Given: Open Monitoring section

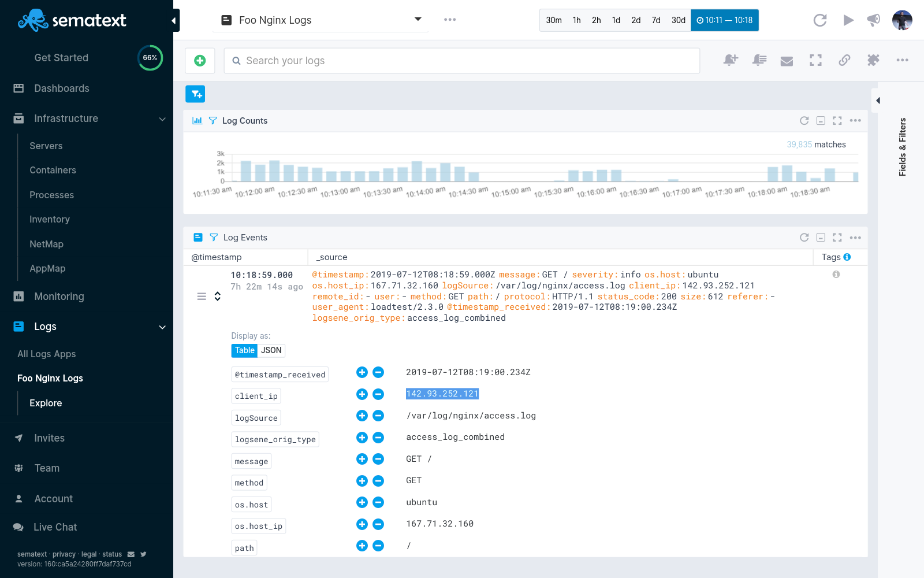Looking at the screenshot, I should tap(59, 297).
